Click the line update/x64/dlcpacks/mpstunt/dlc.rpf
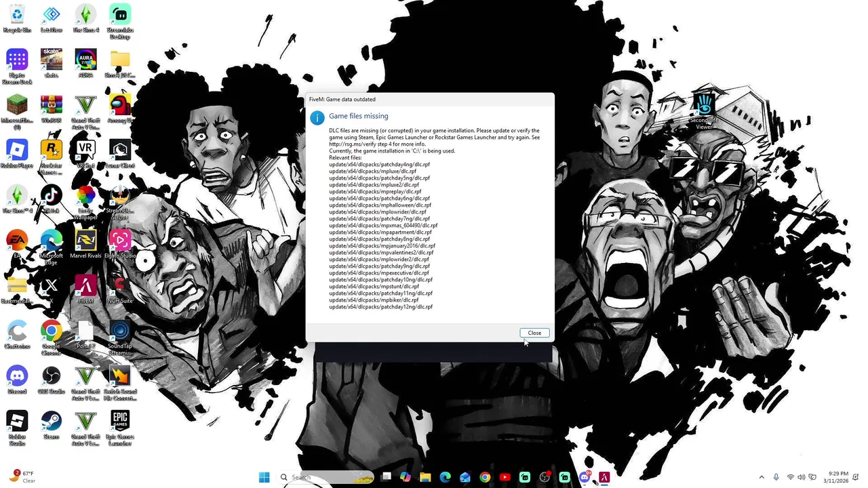Image resolution: width=868 pixels, height=488 pixels. coord(374,287)
